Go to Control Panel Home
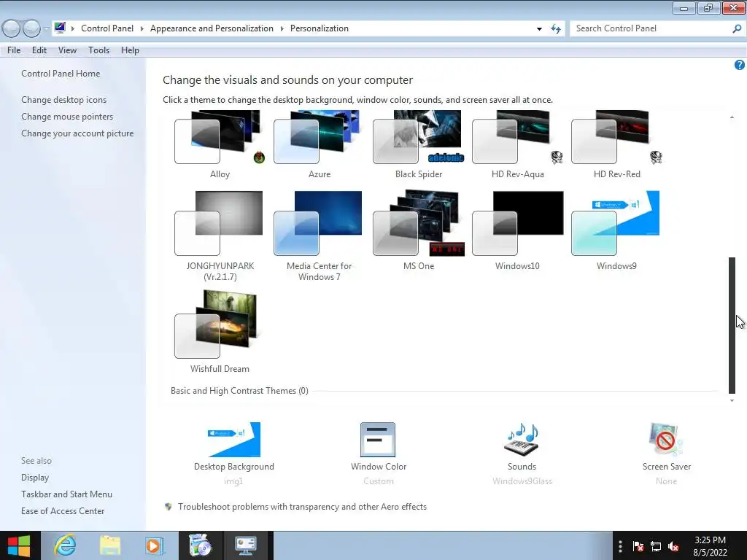The image size is (747, 560). click(x=61, y=74)
